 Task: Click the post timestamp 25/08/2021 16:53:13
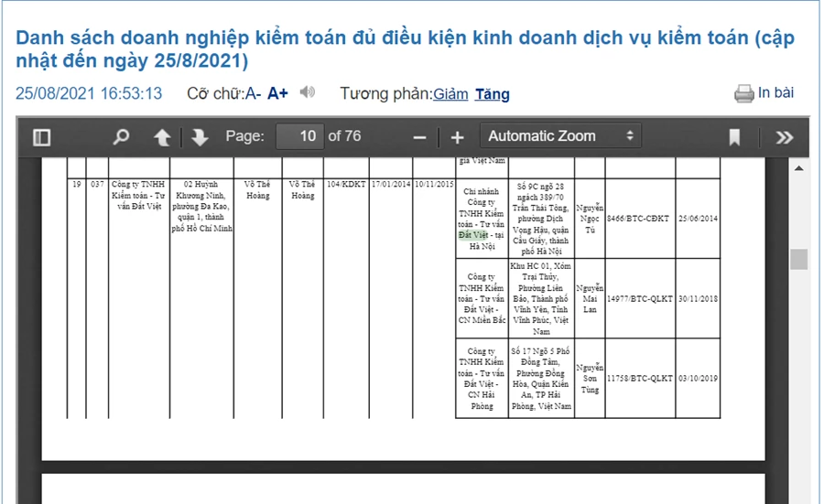click(89, 93)
